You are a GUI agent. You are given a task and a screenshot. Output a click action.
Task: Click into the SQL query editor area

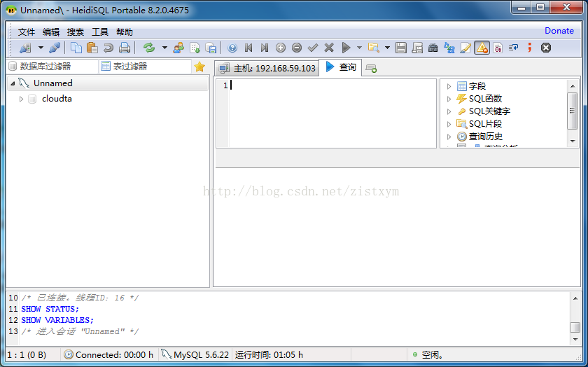click(x=332, y=113)
